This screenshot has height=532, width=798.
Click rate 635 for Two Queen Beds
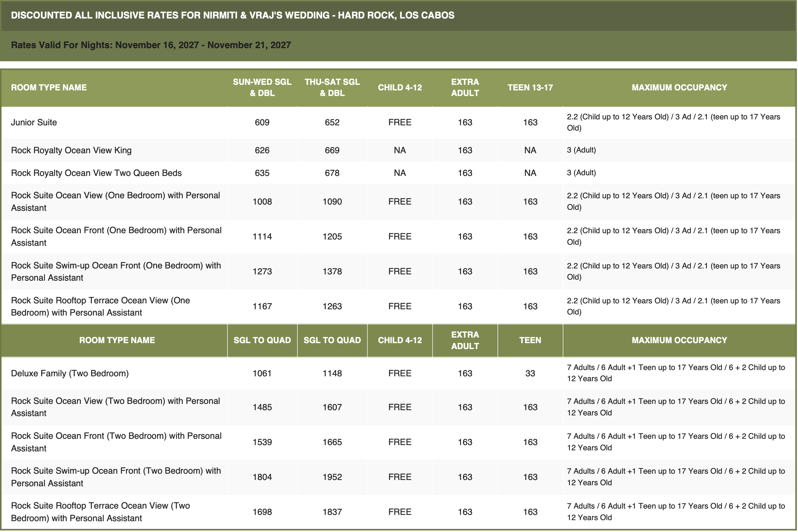pyautogui.click(x=262, y=173)
